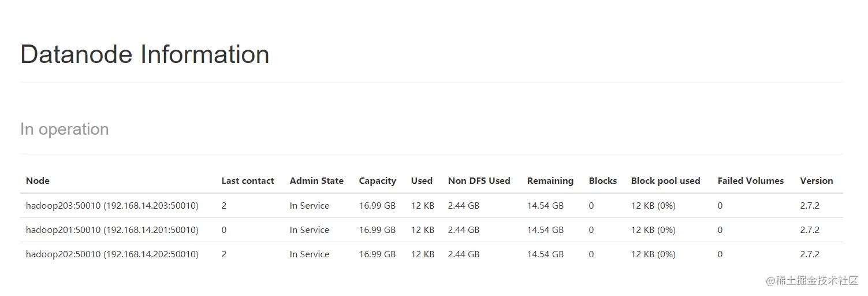Screen dimensions: 868x296
Task: Click the Version column header
Action: 817,181
